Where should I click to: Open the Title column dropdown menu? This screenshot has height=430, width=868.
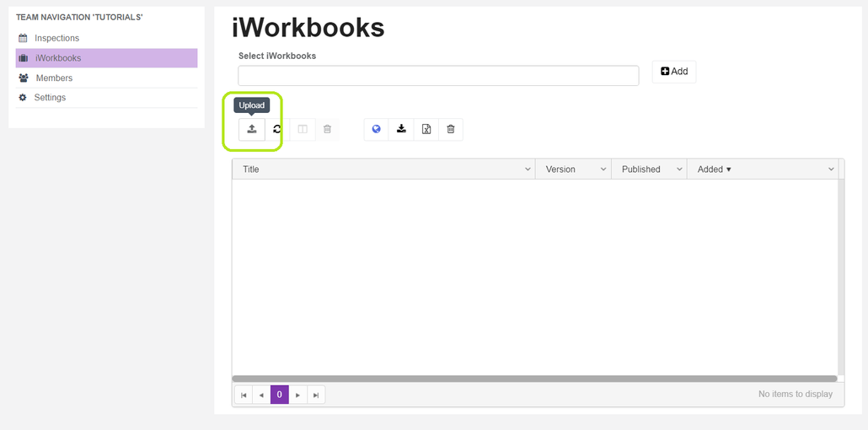click(528, 169)
